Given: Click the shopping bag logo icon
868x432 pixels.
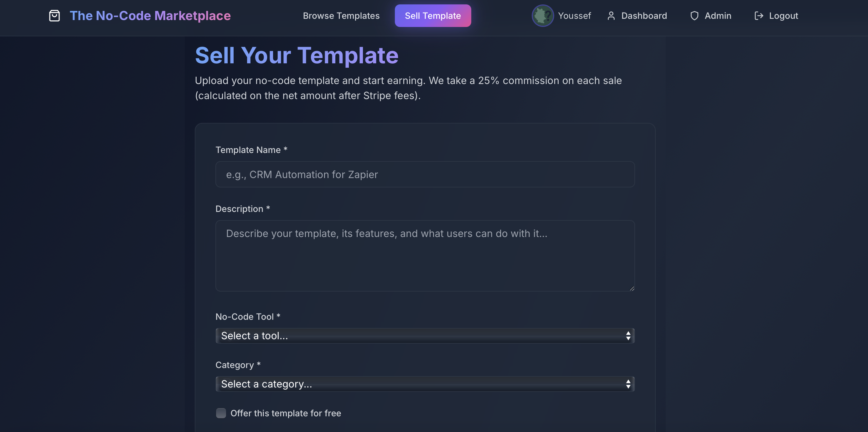Looking at the screenshot, I should (54, 15).
